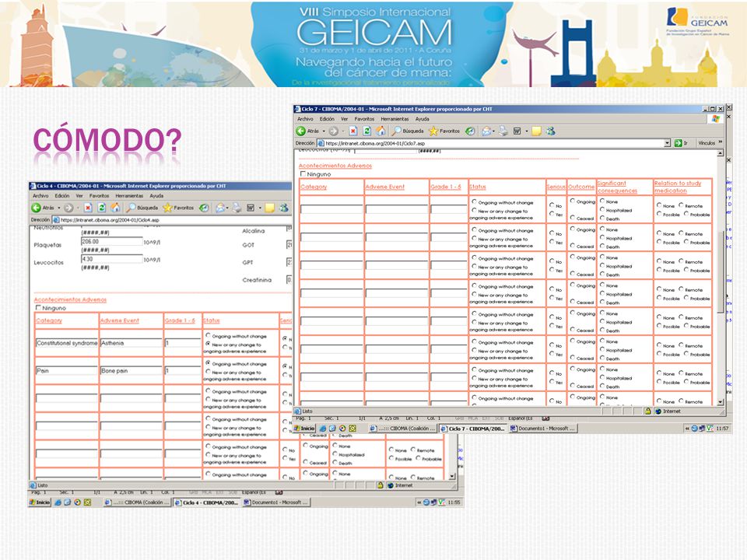Open the Herramientas menu in Ciclo 7 window
The width and height of the screenshot is (747, 560).
point(395,119)
